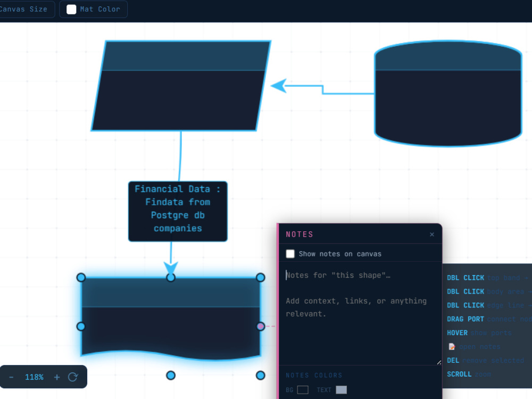Enable Show notes on canvas checkbox
This screenshot has height=399, width=532.
click(x=290, y=254)
